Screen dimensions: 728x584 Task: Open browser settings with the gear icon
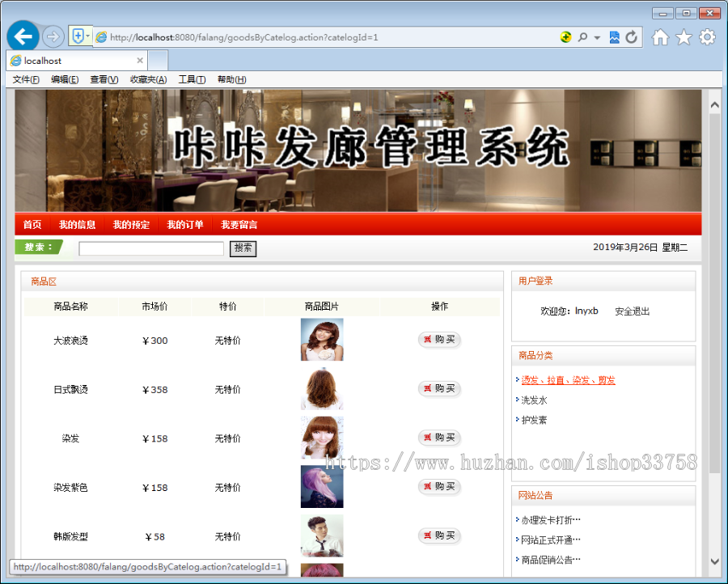pos(707,36)
